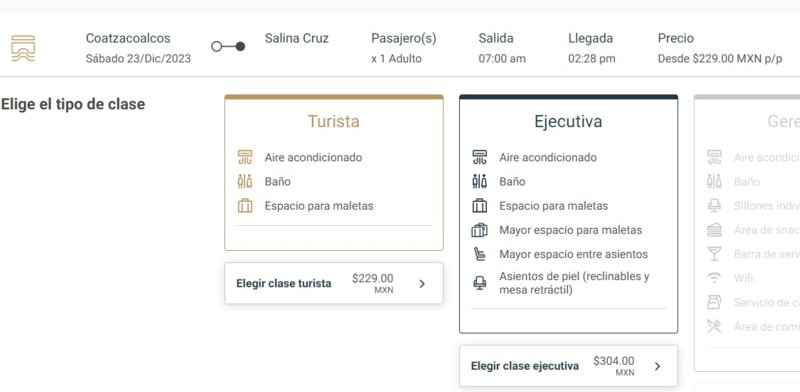This screenshot has height=392, width=800.
Task: Click the leather seats icon in Ejecutiva
Action: point(480,283)
